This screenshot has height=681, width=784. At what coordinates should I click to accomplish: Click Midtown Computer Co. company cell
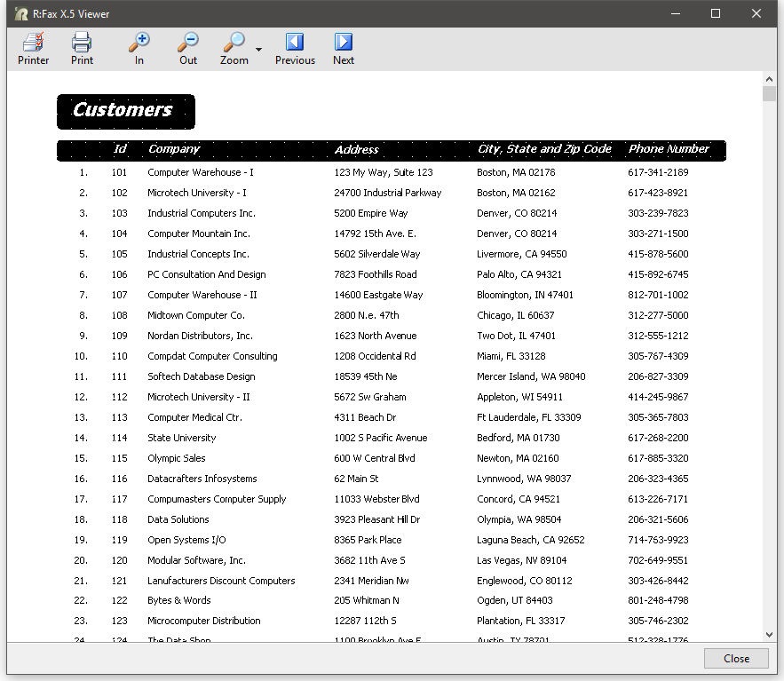click(x=196, y=315)
